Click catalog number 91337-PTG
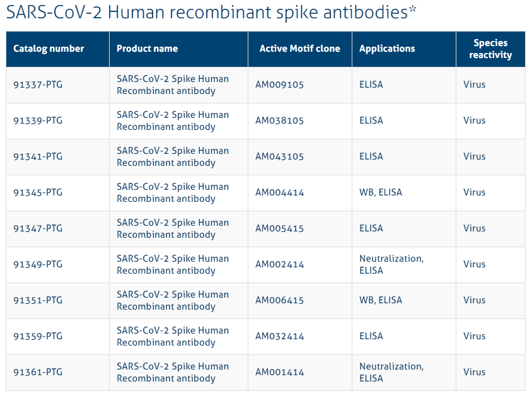Image resolution: width=532 pixels, height=396 pixels. click(38, 84)
